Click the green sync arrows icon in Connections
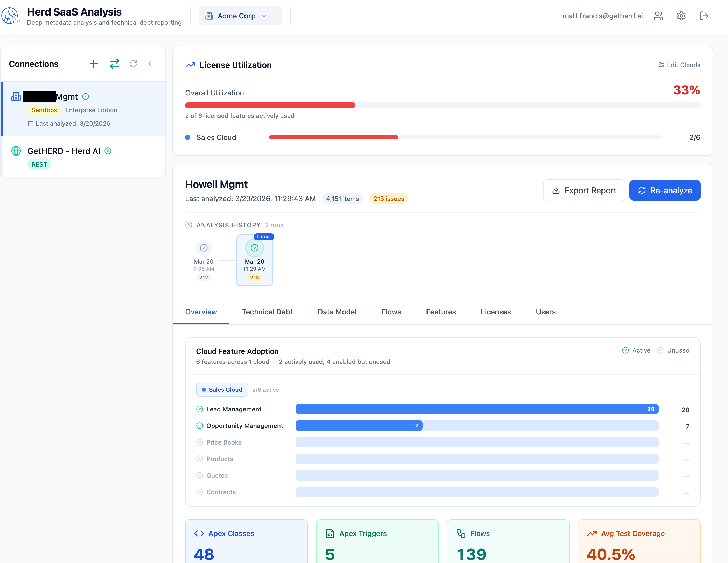Screen dimensions: 728x563 click(x=114, y=64)
